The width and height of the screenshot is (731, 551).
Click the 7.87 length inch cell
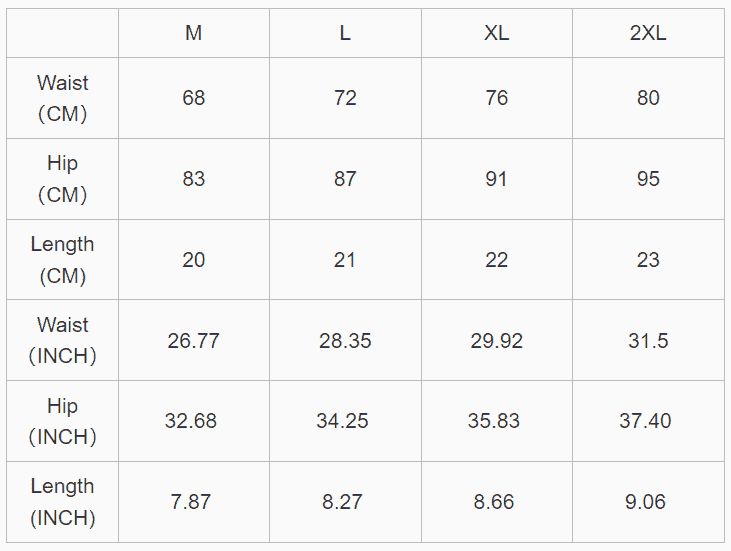193,502
